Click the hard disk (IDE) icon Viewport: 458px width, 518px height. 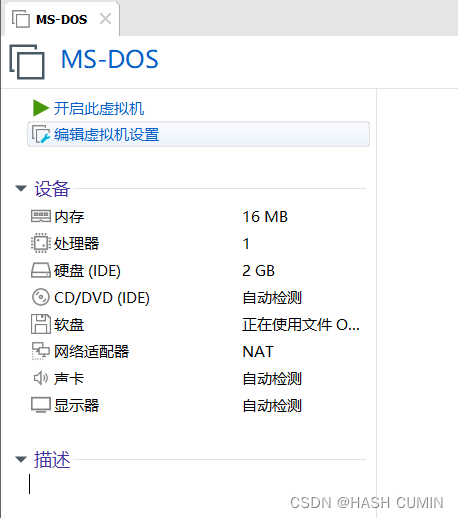tap(41, 270)
